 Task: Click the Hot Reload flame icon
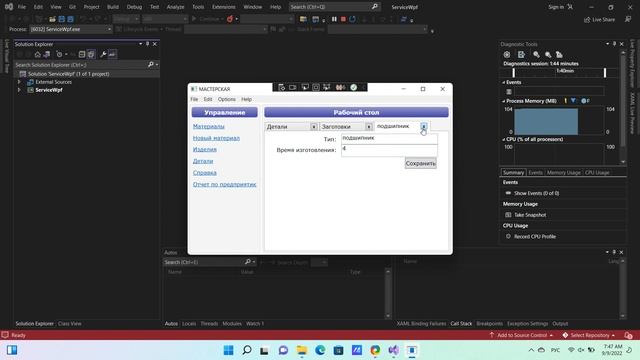tap(230, 19)
